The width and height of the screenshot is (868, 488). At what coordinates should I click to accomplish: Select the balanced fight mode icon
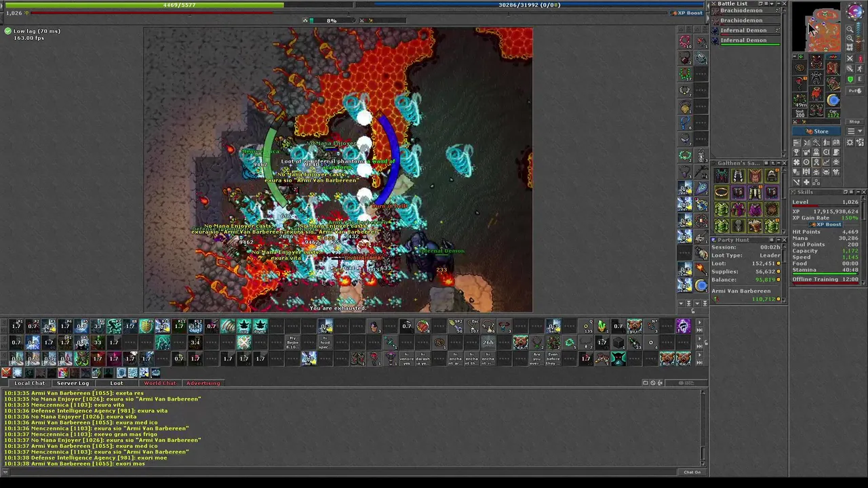(x=850, y=69)
